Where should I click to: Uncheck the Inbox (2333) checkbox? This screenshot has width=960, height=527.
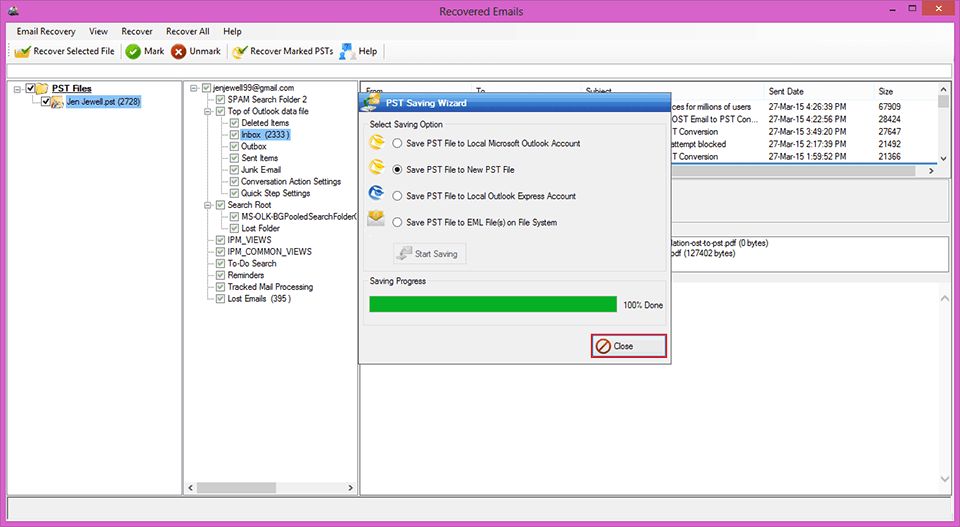click(x=234, y=135)
